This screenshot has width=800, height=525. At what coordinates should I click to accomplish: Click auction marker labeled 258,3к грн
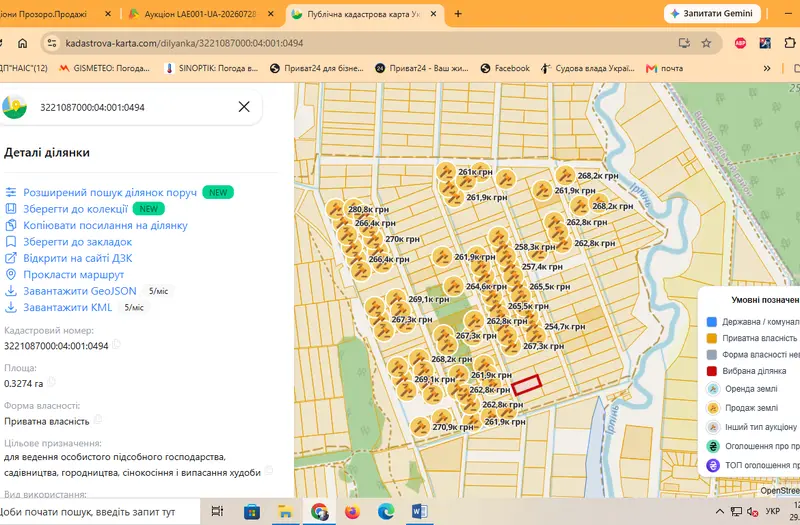pos(498,237)
